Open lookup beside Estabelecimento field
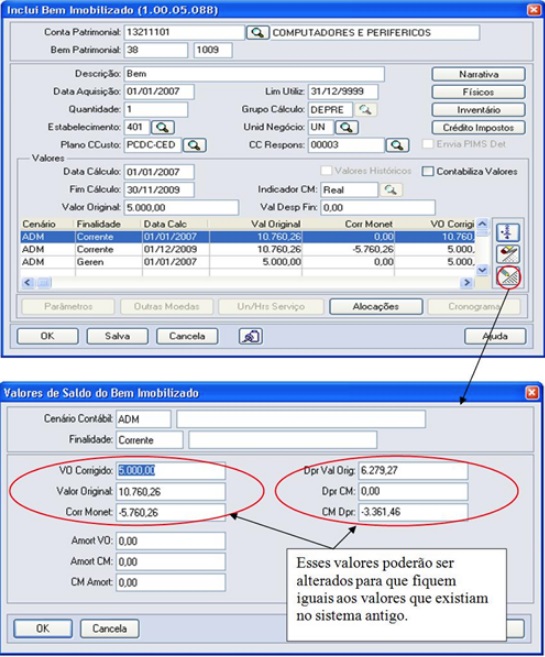Viewport: 545px width, 657px height. pyautogui.click(x=163, y=127)
